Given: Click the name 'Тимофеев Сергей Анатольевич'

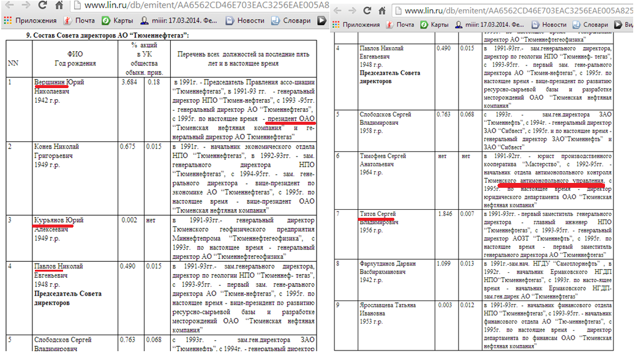Looking at the screenshot, I should pyautogui.click(x=383, y=164).
